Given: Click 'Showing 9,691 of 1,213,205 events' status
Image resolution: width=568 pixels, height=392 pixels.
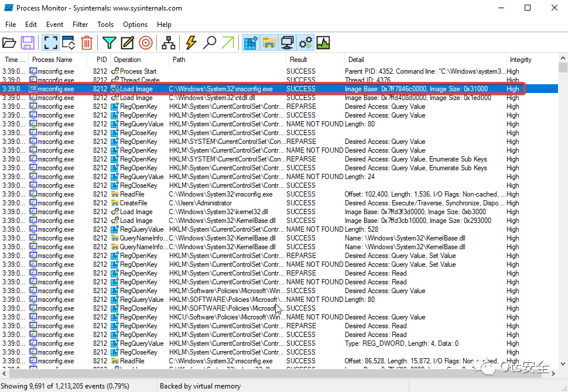Looking at the screenshot, I should tap(66, 386).
